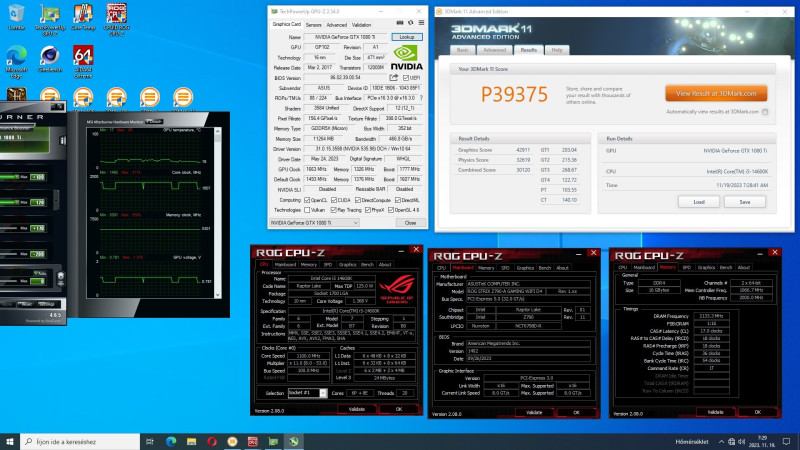Open the Advanced tab in 3DMark 11
The image size is (800, 450).
(494, 50)
